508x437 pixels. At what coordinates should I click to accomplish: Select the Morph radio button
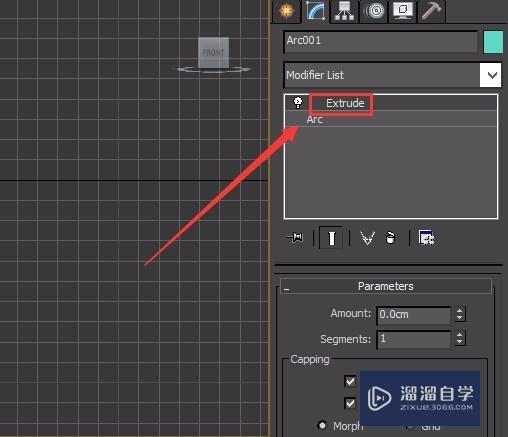[x=322, y=425]
